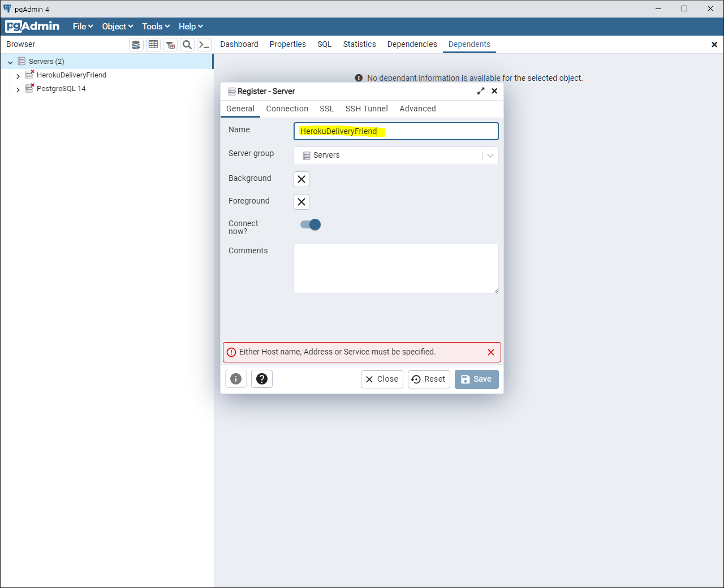This screenshot has width=724, height=588.
Task: Click the PostgreSQL 14 server icon in the tree
Action: pyautogui.click(x=29, y=88)
